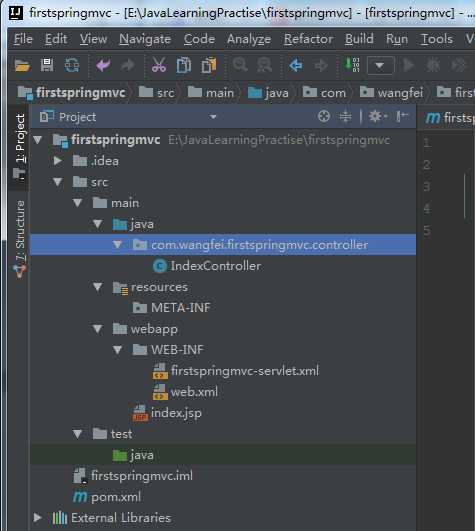Select firstspringmvc-servlet.xml file
475x531 pixels.
236,371
